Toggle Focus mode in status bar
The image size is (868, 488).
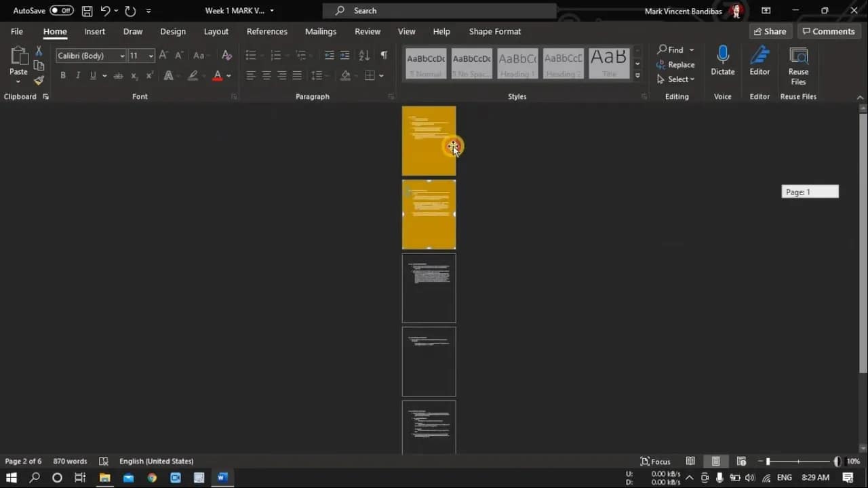[x=655, y=462]
